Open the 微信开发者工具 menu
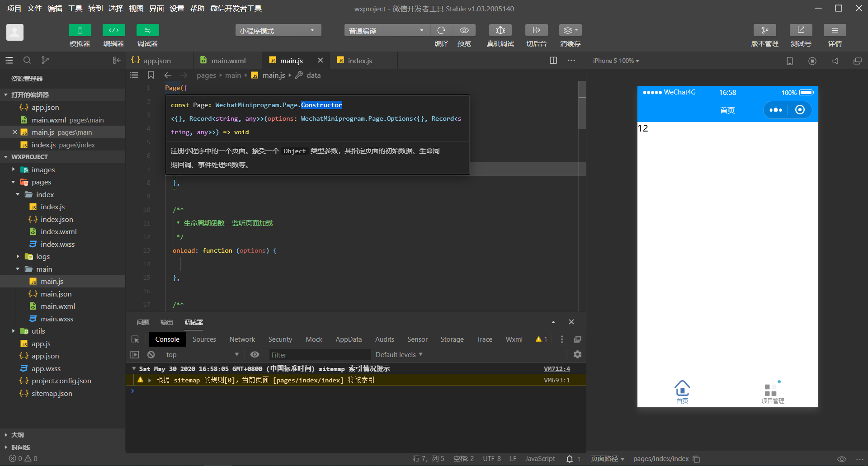 (x=236, y=8)
